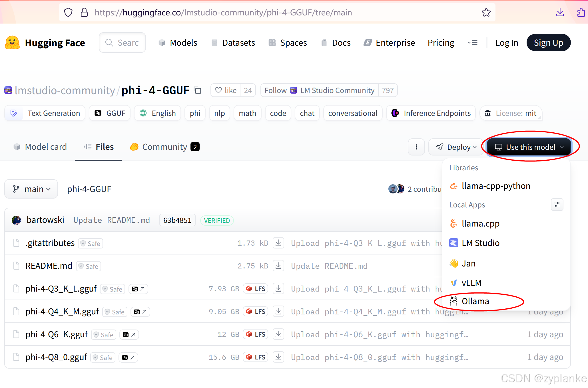Image resolution: width=588 pixels, height=388 pixels.
Task: Follow LM Studio Community button
Action: [319, 90]
